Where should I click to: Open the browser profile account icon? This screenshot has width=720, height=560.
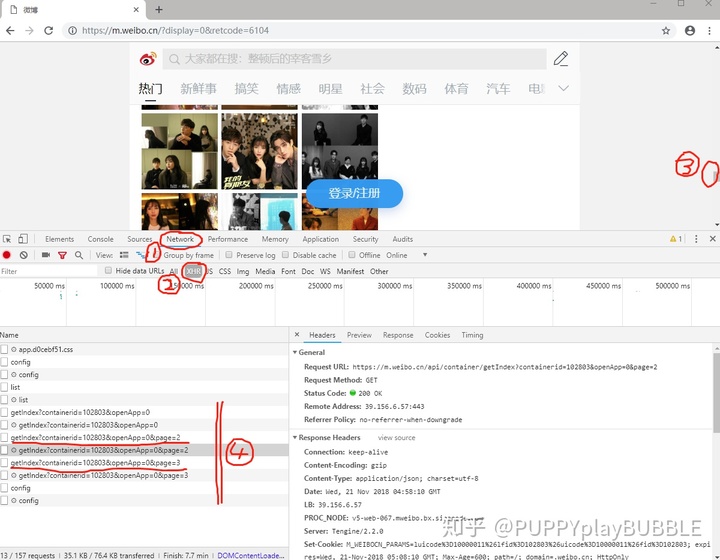(690, 31)
